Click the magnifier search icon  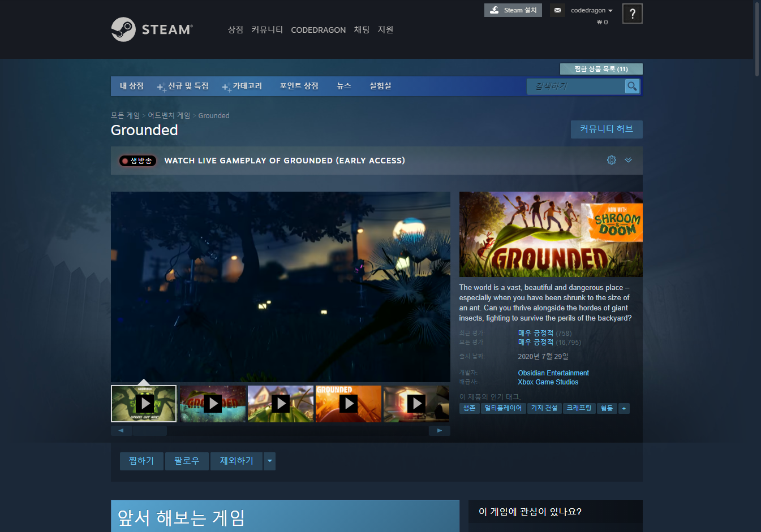tap(632, 86)
